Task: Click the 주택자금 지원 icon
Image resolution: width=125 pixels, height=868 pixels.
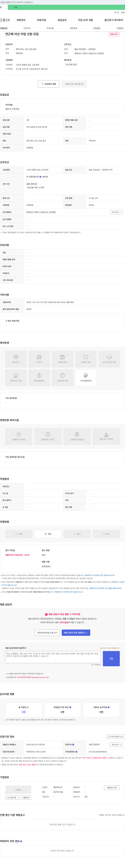Action: click(16, 378)
